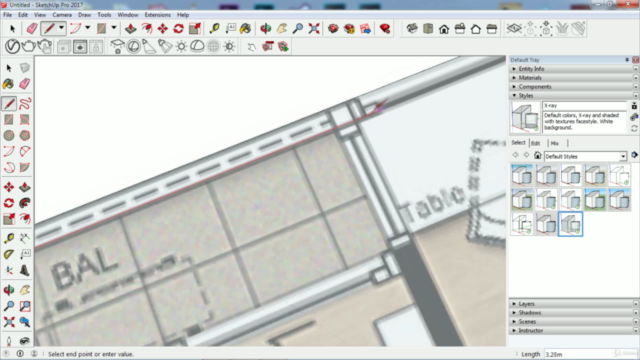The image size is (640, 360).
Task: Switch to Top view icon
Action: click(428, 29)
